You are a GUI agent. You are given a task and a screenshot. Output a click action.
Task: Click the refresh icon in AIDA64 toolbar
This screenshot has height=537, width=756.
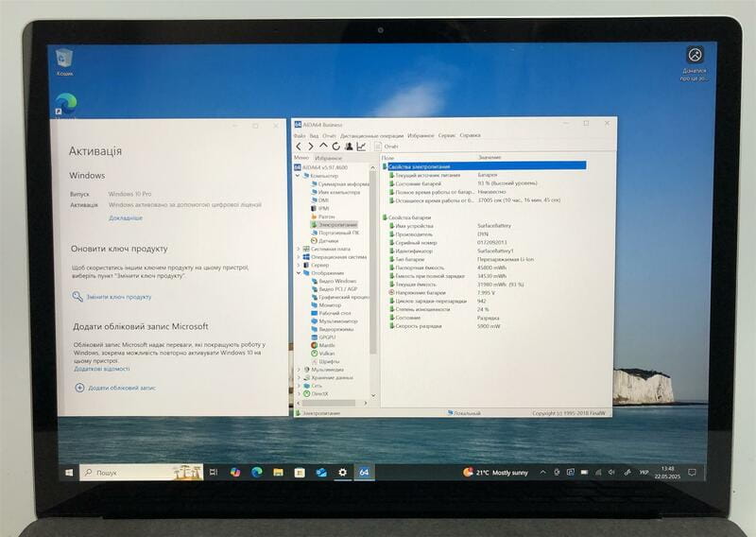click(336, 147)
